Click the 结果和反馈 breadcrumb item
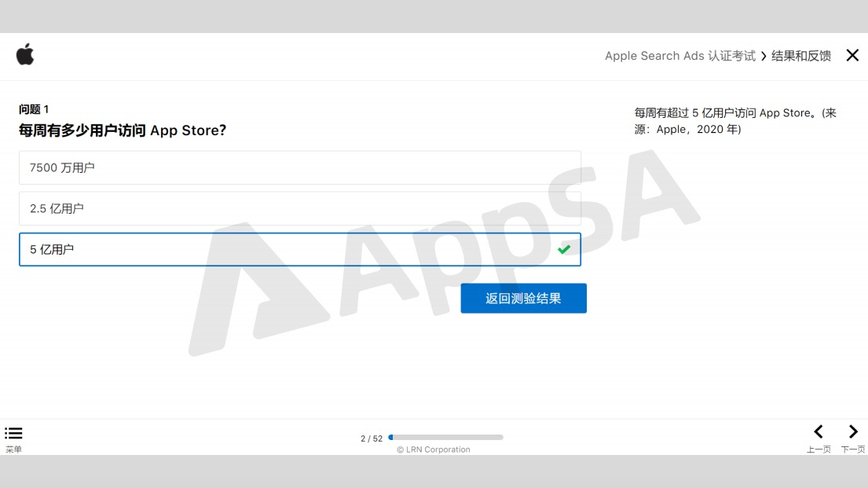The image size is (868, 488). pos(801,56)
